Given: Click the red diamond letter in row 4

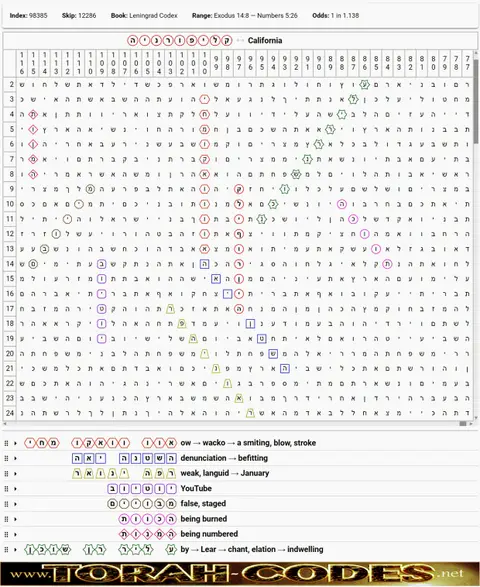Looking at the screenshot, I should (33, 115).
